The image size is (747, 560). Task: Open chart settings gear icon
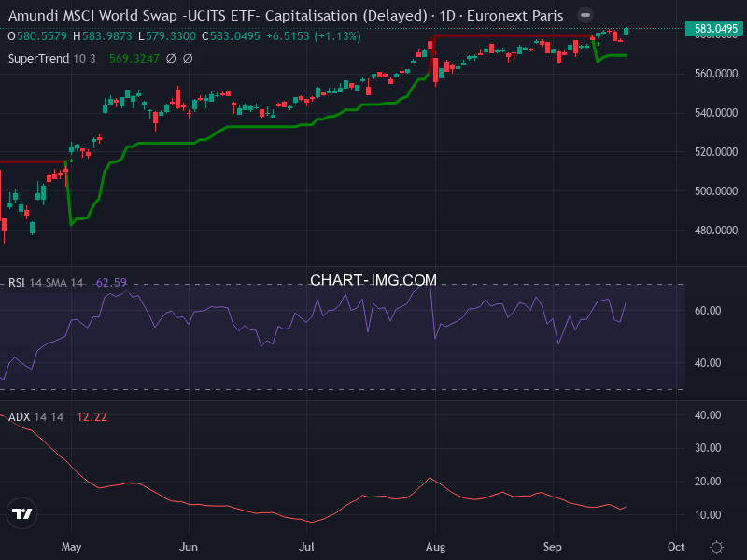716,547
